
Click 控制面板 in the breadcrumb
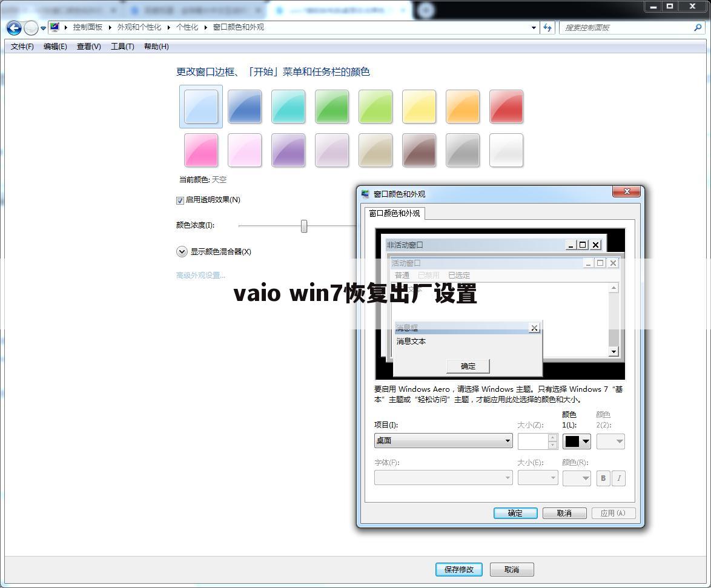click(88, 27)
